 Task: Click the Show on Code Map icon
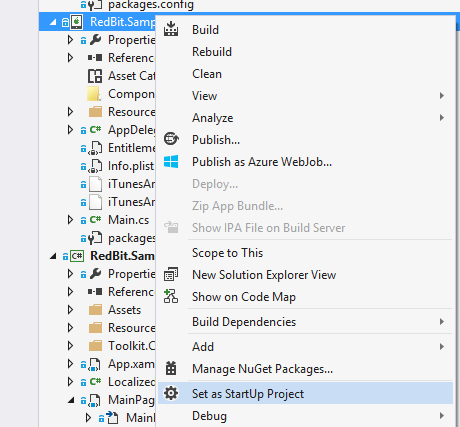[x=171, y=296]
